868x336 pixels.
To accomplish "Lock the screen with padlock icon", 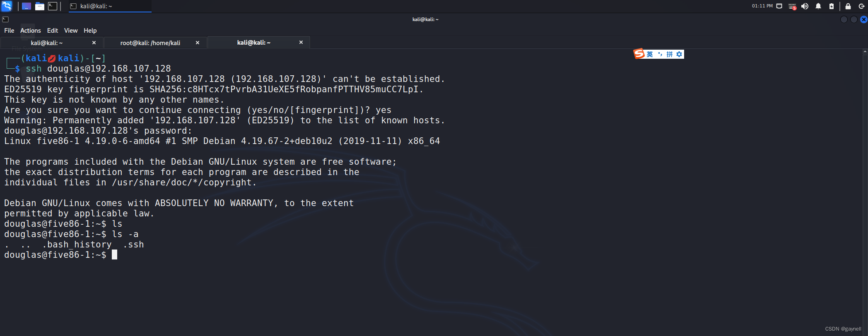I will coord(848,6).
